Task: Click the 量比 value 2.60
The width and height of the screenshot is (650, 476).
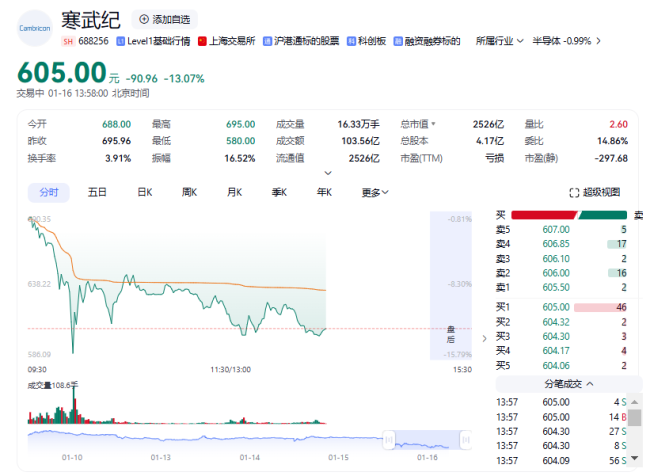Action: tap(618, 124)
